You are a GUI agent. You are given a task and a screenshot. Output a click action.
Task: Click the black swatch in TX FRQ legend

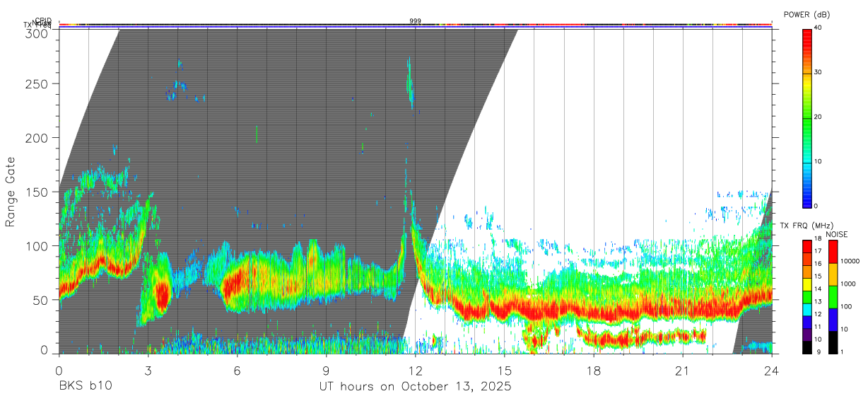click(x=807, y=348)
